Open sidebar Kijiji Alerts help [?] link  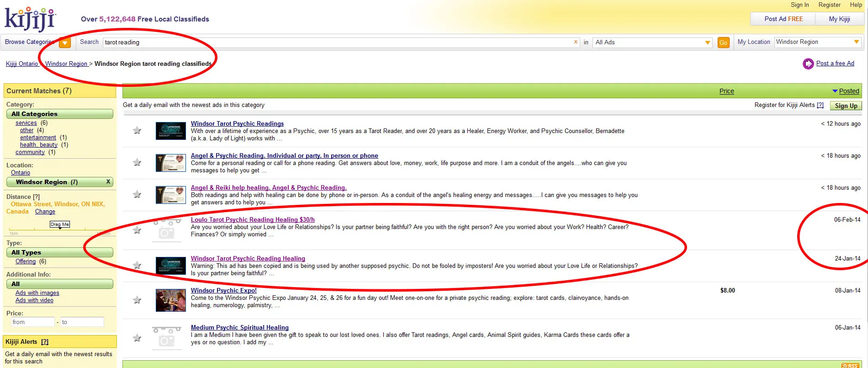45,342
